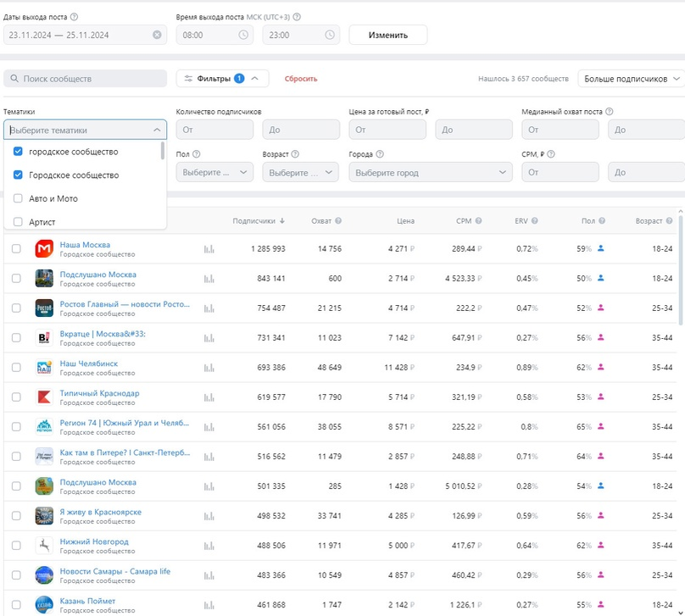685x616 pixels.
Task: Open Я живу в Красноярске link
Action: point(101,512)
